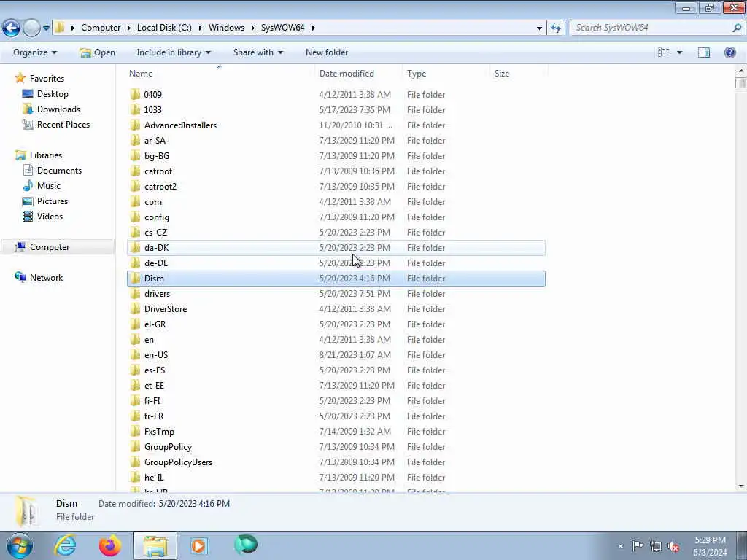Open the view options dropdown arrow
Screen dimensions: 747x560
pyautogui.click(x=680, y=52)
